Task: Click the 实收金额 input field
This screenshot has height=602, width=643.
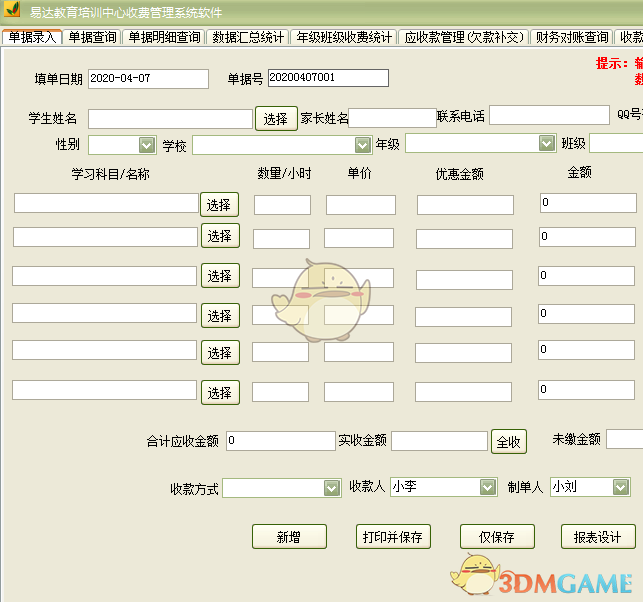Action: point(440,441)
